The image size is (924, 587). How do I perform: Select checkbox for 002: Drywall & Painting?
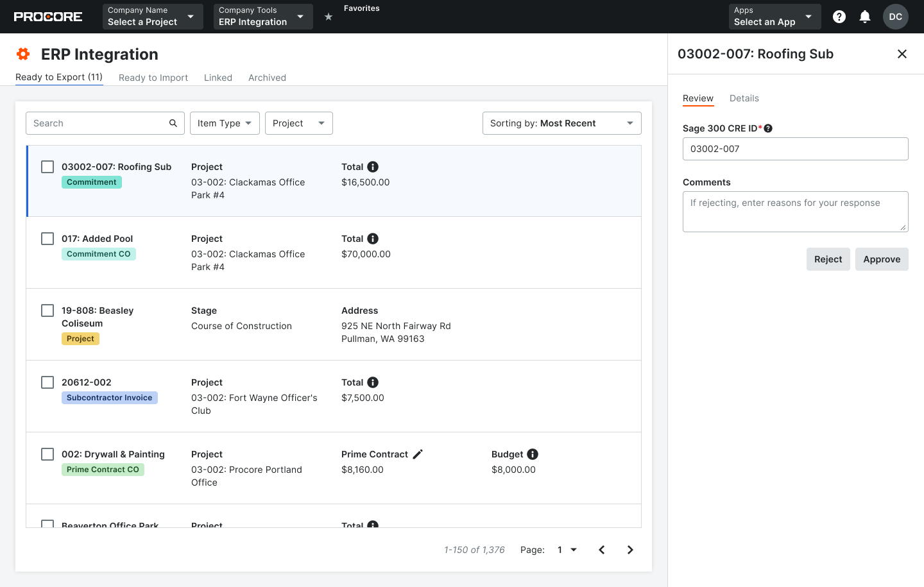(x=47, y=454)
